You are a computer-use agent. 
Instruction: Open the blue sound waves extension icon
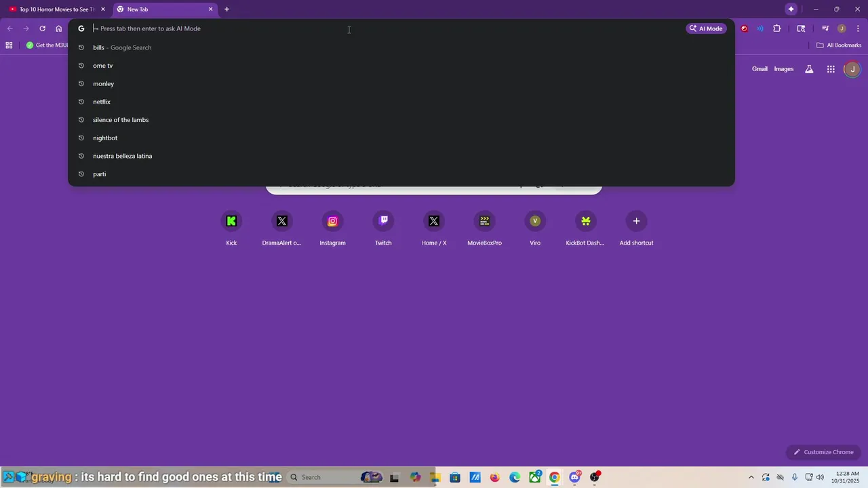pyautogui.click(x=760, y=28)
